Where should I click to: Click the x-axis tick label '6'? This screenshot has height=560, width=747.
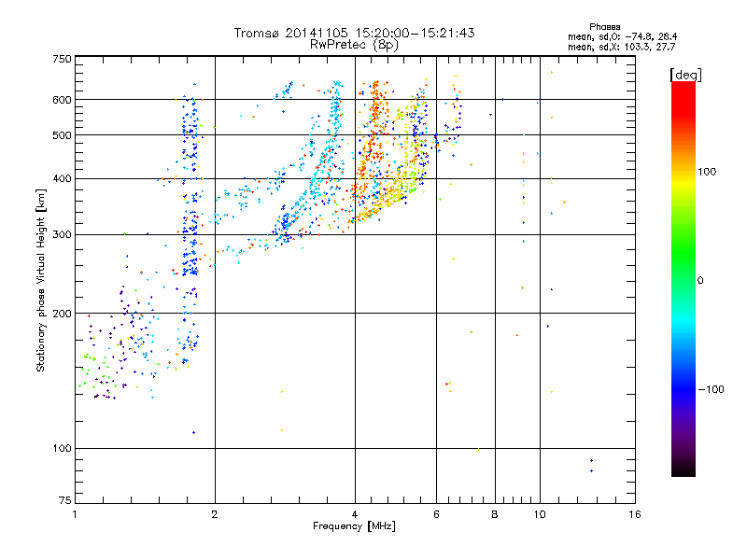(x=436, y=514)
